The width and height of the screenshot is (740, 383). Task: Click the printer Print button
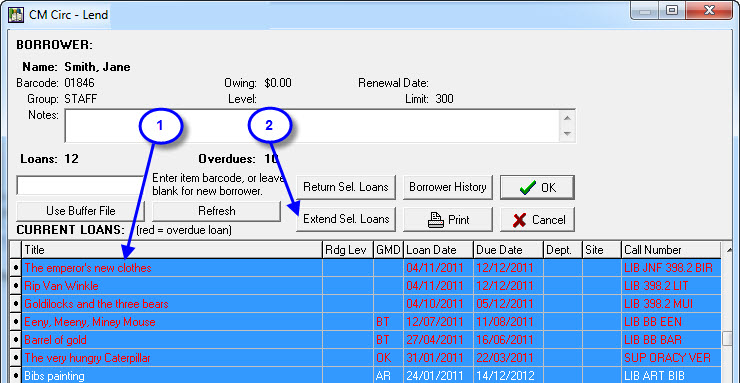[x=448, y=220]
